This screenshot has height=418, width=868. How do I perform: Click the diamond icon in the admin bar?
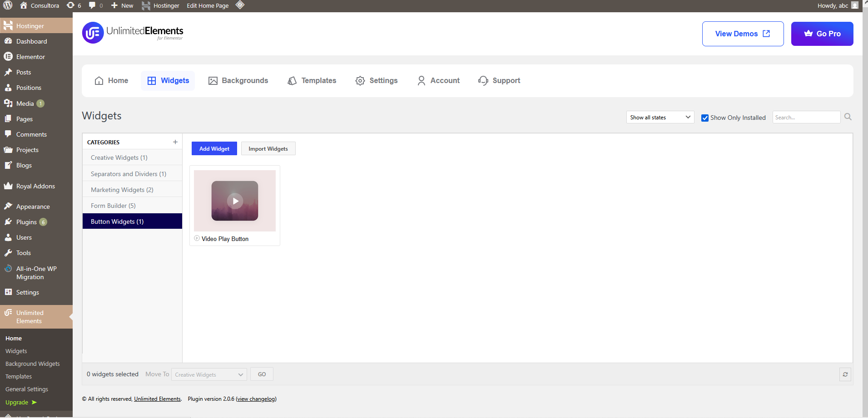(x=239, y=5)
